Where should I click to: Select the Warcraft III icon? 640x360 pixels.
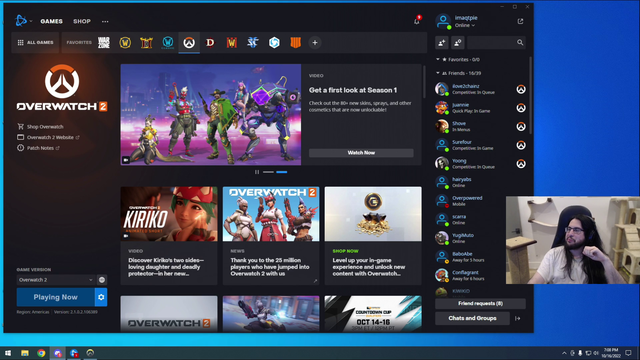click(231, 42)
